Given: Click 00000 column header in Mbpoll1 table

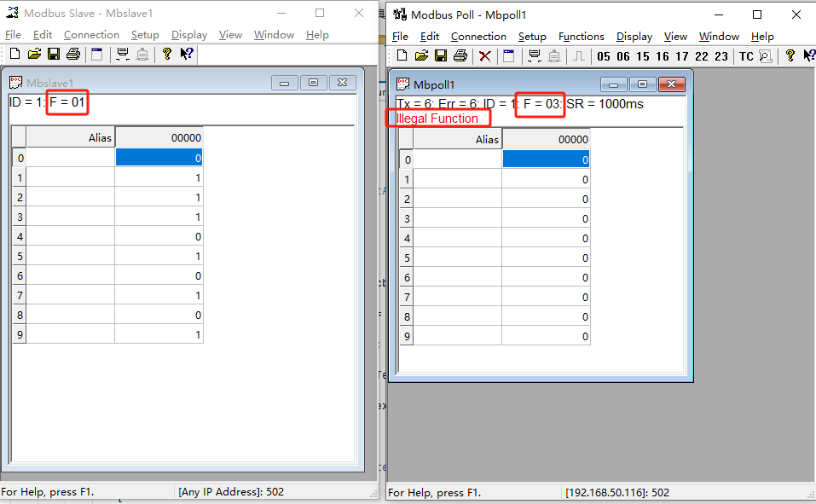Looking at the screenshot, I should pyautogui.click(x=546, y=139).
